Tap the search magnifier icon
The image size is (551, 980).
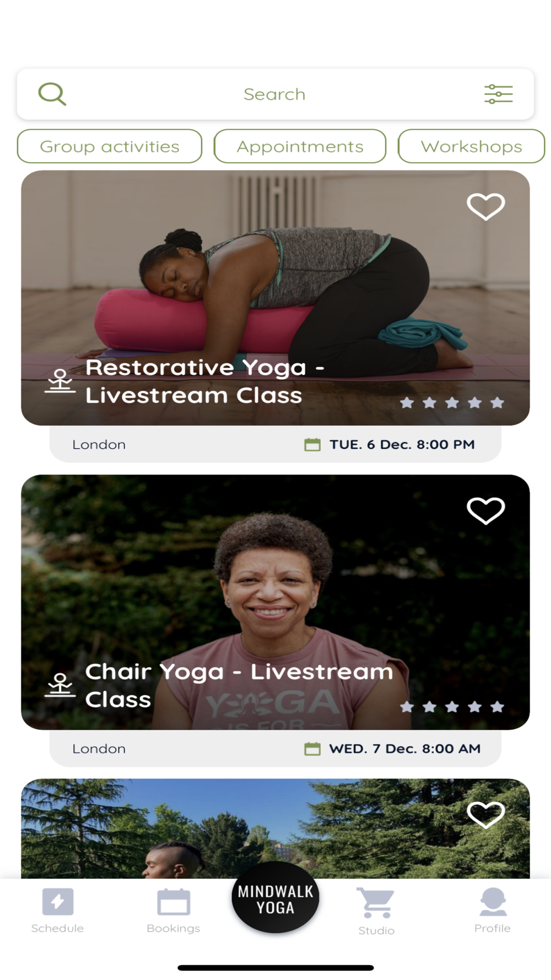tap(52, 94)
